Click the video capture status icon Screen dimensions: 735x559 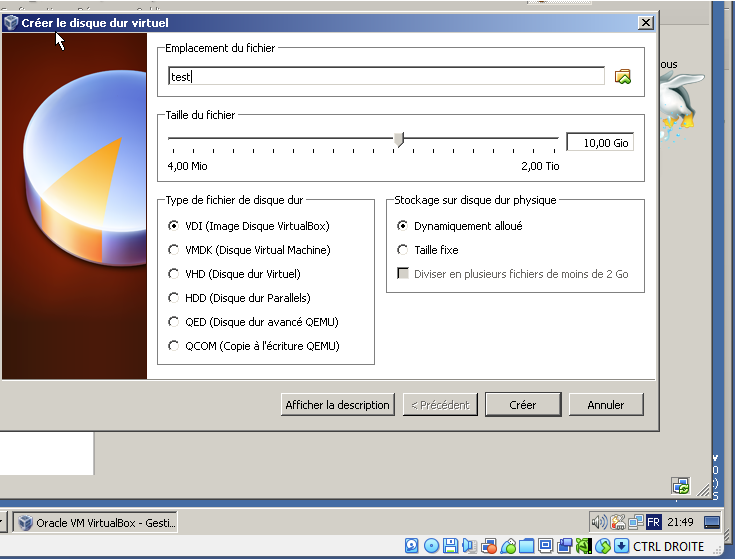[565, 546]
